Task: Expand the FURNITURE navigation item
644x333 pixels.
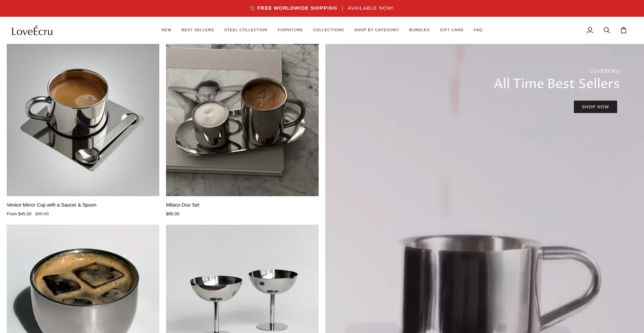Action: click(290, 30)
